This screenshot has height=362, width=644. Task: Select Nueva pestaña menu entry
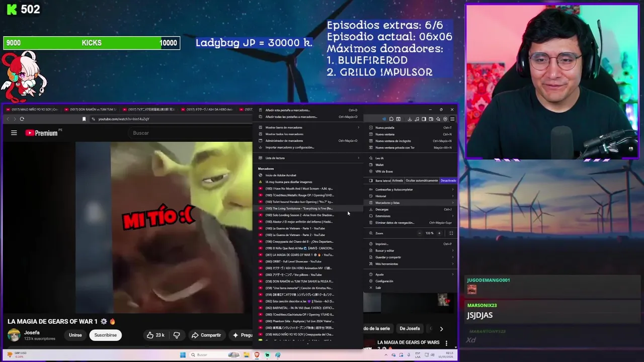point(411,128)
